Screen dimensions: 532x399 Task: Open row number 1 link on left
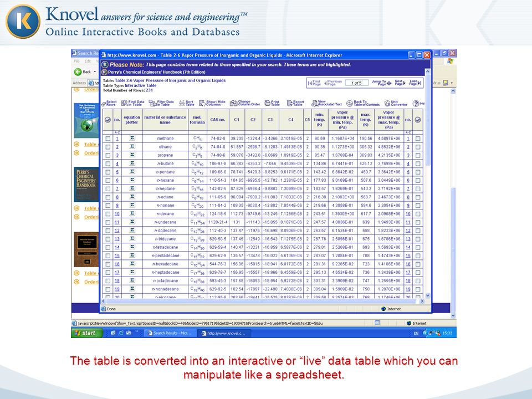(117, 139)
